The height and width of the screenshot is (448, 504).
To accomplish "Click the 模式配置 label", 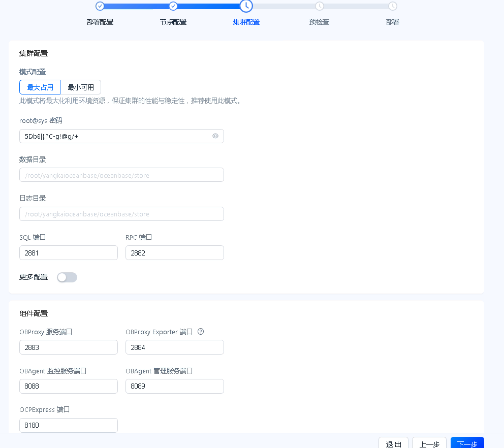I will pos(33,72).
